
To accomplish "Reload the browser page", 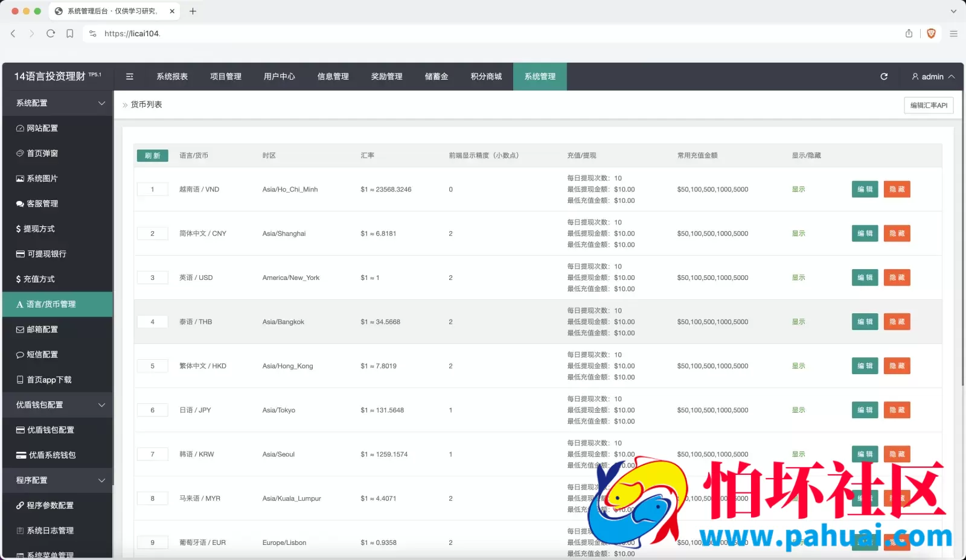I will (51, 34).
